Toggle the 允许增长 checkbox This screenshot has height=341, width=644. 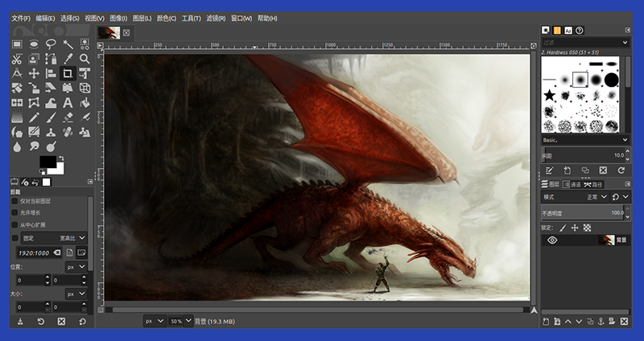tap(14, 212)
